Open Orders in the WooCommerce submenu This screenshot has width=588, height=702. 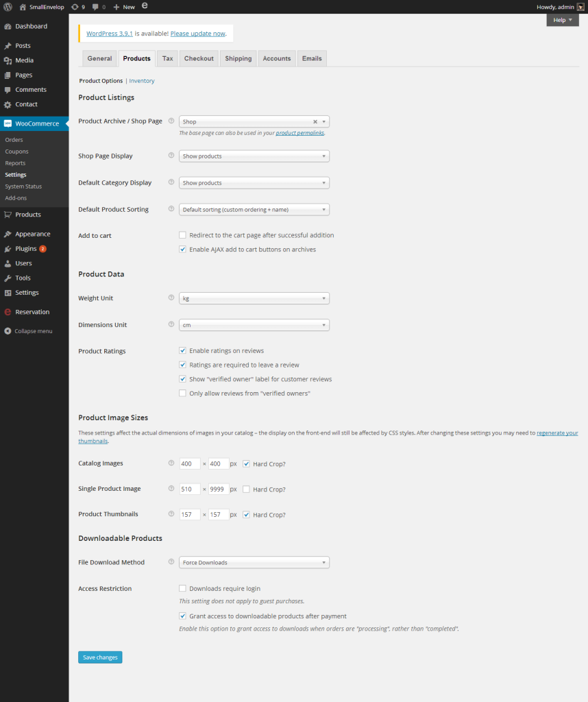coord(14,140)
